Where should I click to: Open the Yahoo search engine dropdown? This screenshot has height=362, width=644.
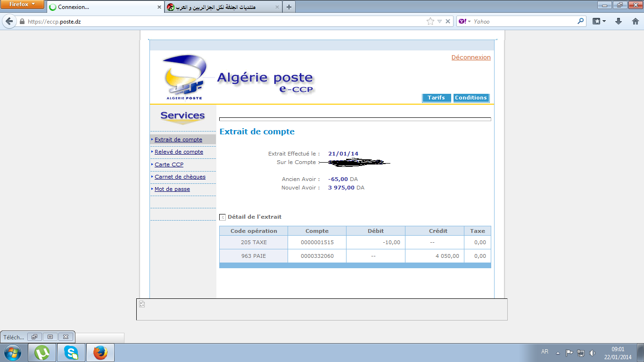pos(465,21)
